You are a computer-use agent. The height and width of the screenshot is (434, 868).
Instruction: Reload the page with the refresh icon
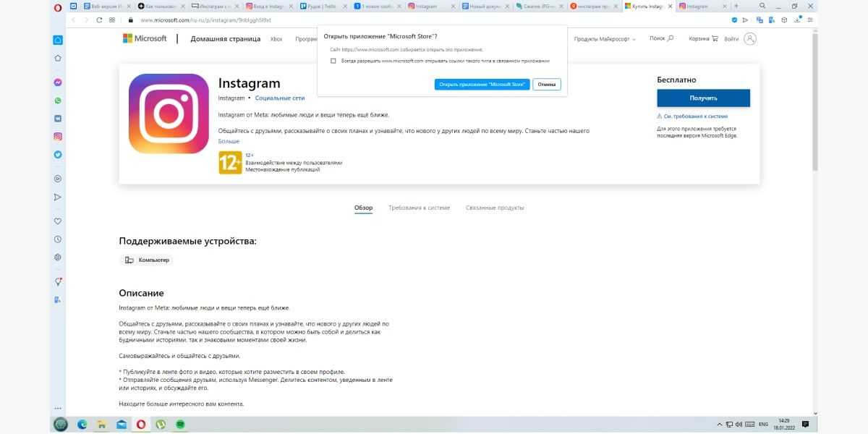click(x=99, y=20)
